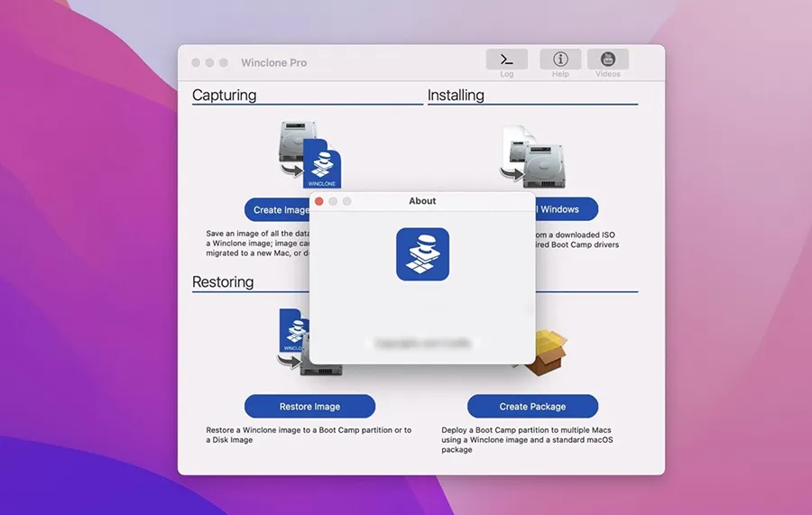The height and width of the screenshot is (515, 812).
Task: Click the Create Package button
Action: (532, 406)
